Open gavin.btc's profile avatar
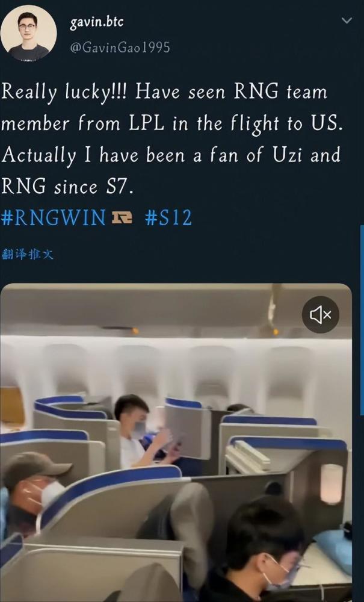364x602 pixels. click(x=28, y=33)
